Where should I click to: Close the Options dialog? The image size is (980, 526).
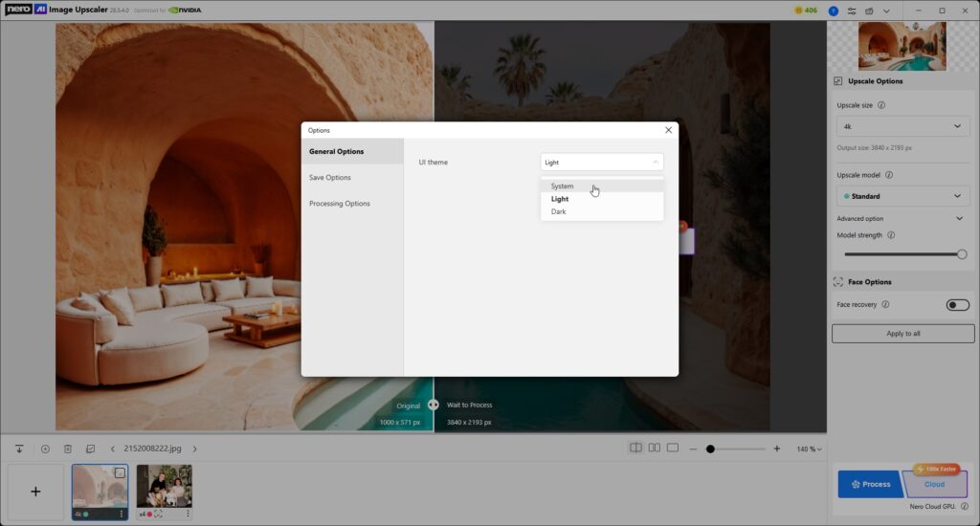(668, 130)
